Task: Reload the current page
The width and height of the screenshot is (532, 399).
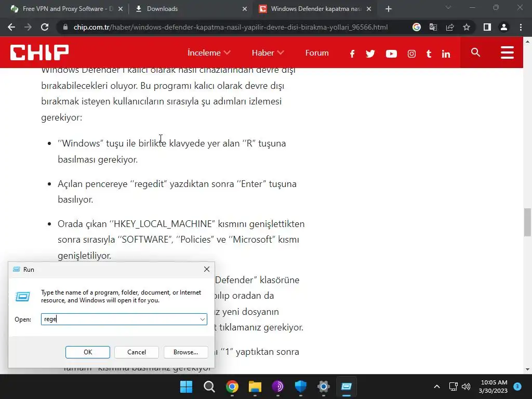Action: click(45, 27)
